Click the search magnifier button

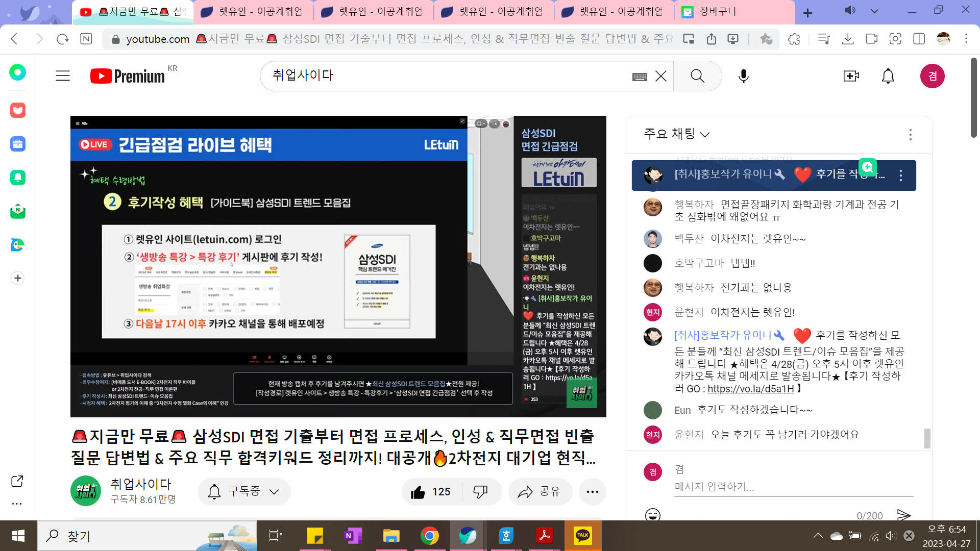pyautogui.click(x=697, y=76)
